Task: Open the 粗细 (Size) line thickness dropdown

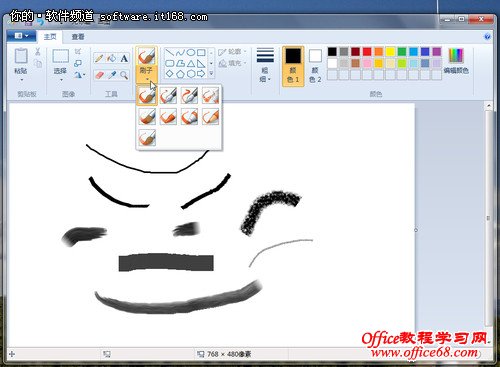Action: [265, 65]
